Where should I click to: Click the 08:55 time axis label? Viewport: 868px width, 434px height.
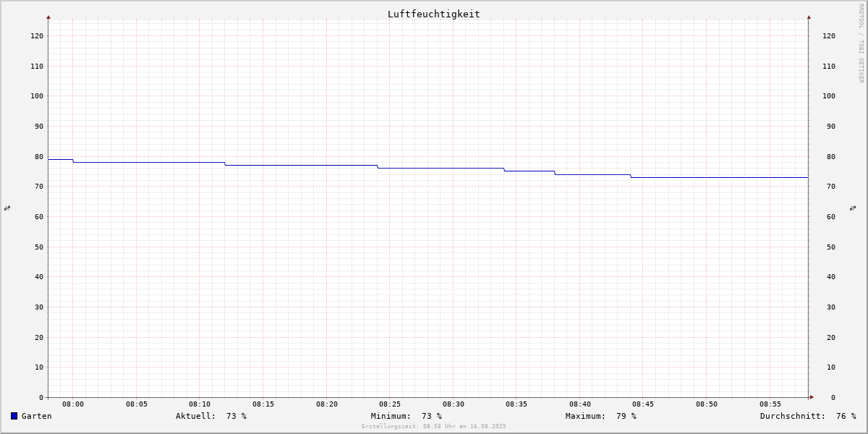pyautogui.click(x=770, y=404)
